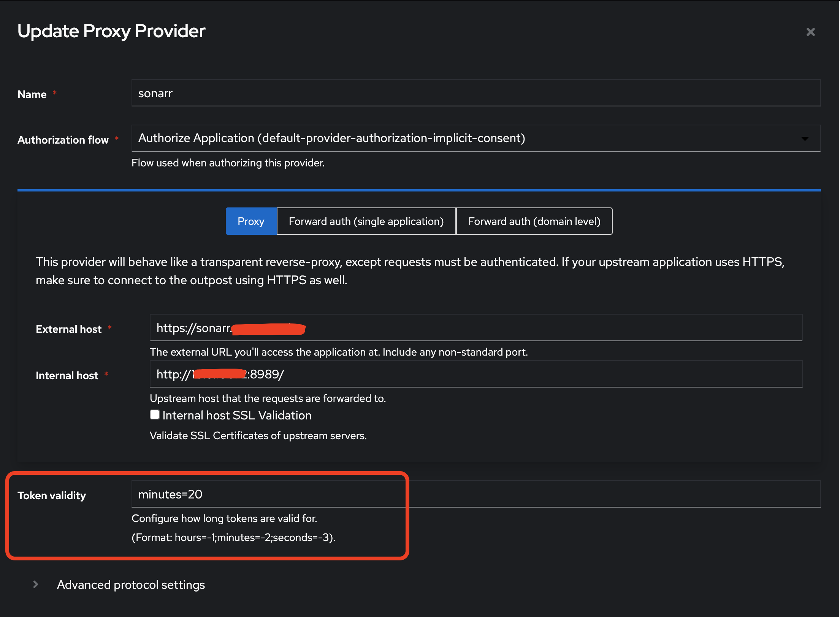This screenshot has height=617, width=840.
Task: Click the 'Name' field label
Action: tap(32, 94)
